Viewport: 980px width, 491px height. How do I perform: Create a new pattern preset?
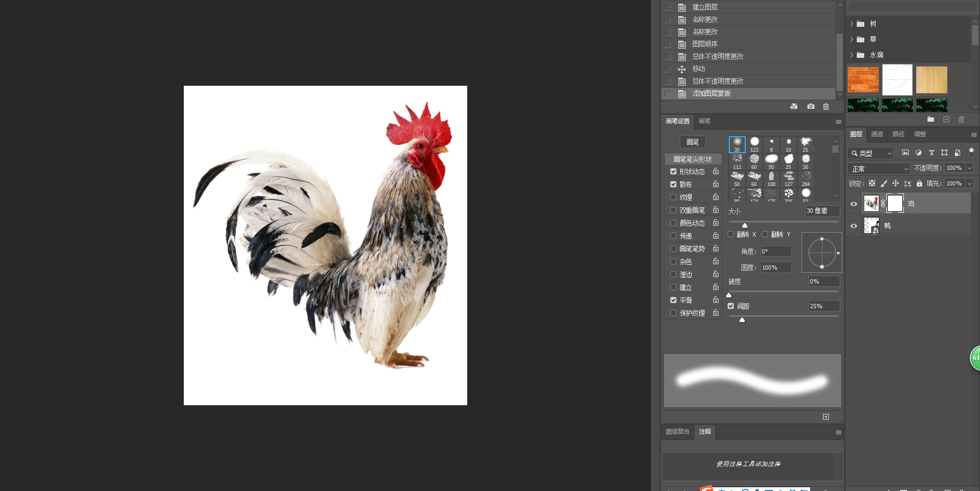[x=946, y=120]
